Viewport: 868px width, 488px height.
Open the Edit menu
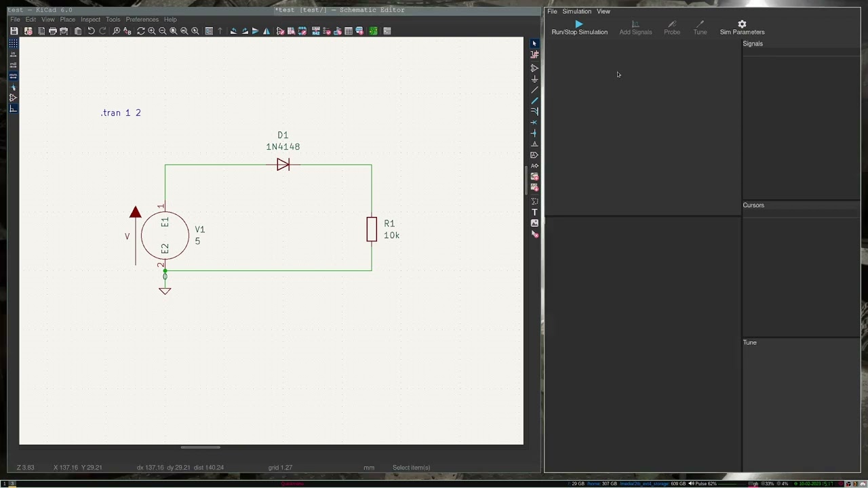(x=31, y=20)
